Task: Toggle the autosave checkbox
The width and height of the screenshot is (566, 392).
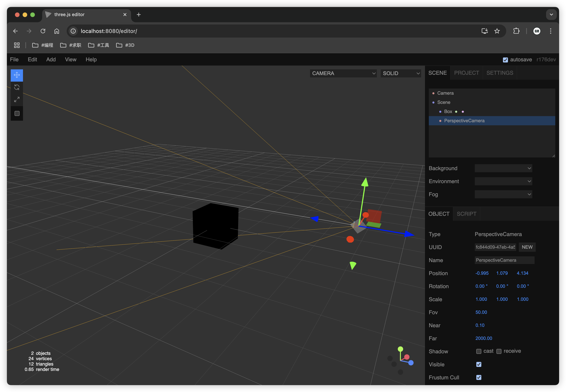Action: click(x=505, y=60)
